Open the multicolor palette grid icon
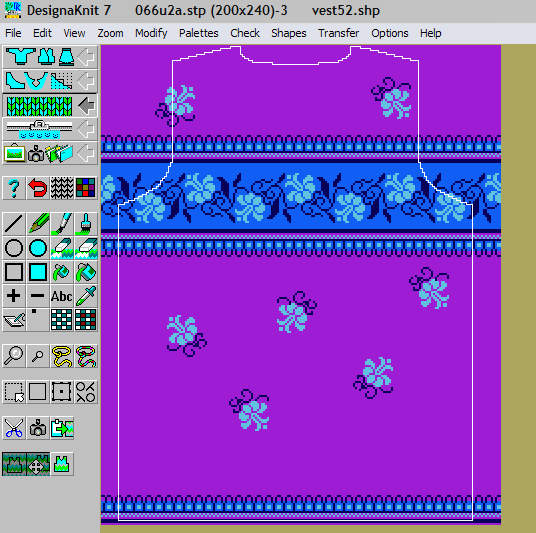 pyautogui.click(x=85, y=188)
